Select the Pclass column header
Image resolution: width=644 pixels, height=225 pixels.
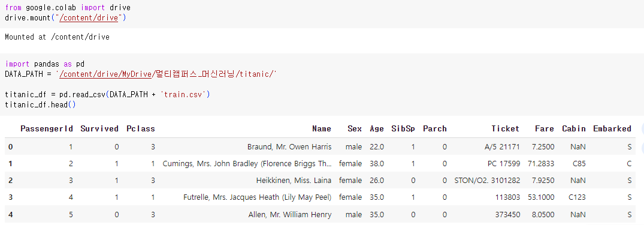141,129
